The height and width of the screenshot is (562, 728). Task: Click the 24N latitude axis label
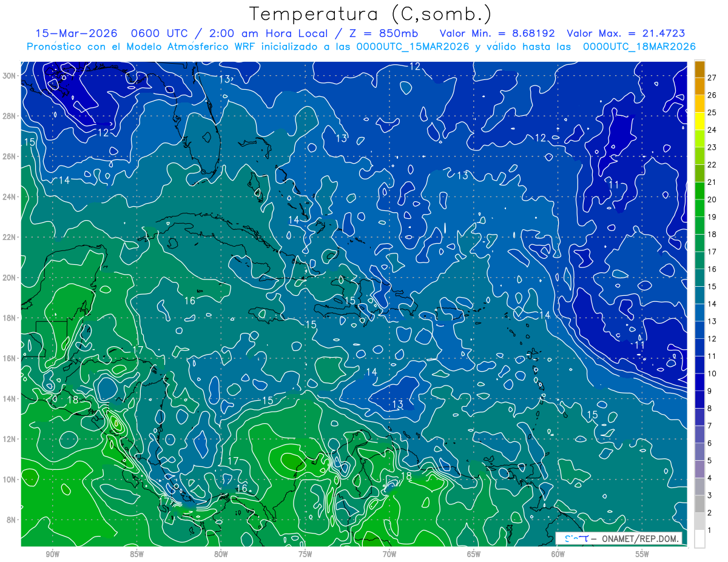[x=10, y=197]
